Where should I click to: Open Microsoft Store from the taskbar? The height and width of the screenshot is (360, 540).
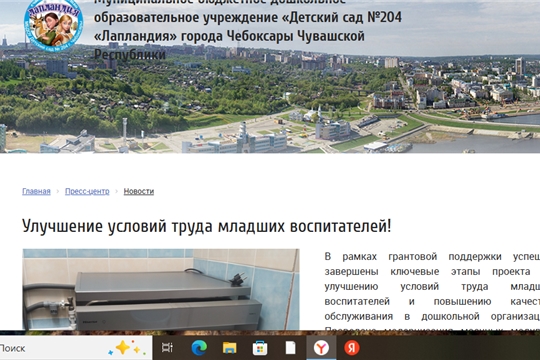coord(260,348)
